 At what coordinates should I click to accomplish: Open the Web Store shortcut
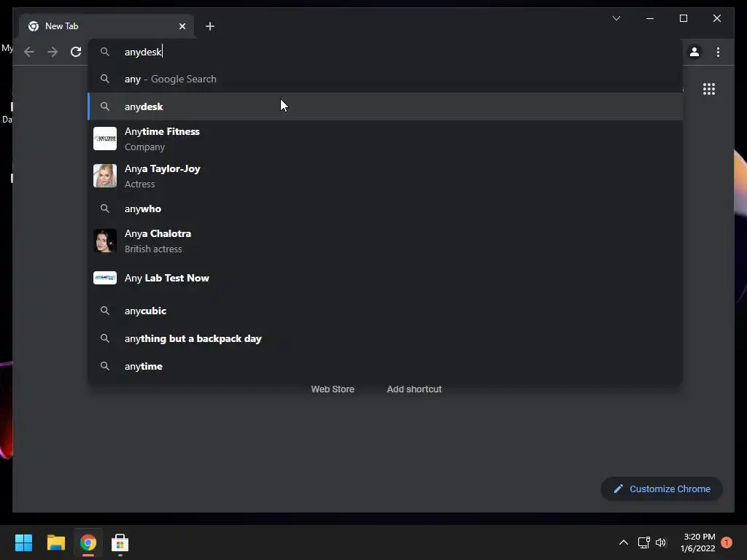coord(333,389)
